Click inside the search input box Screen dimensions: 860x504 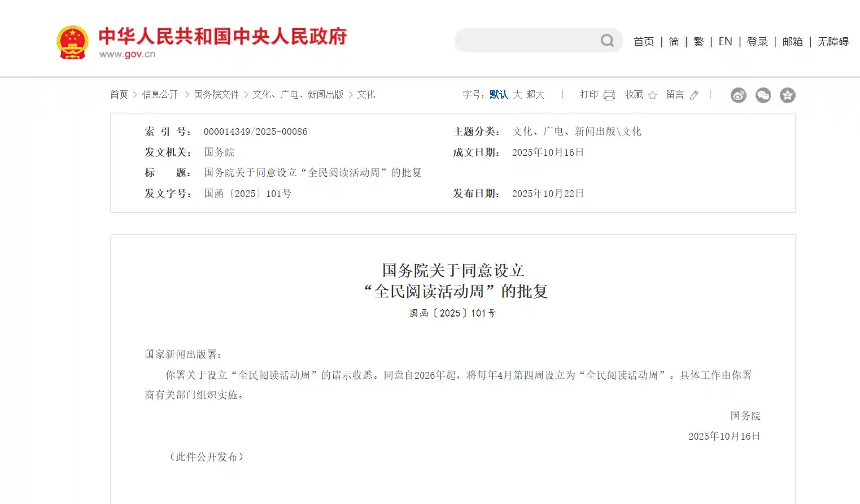coord(531,40)
